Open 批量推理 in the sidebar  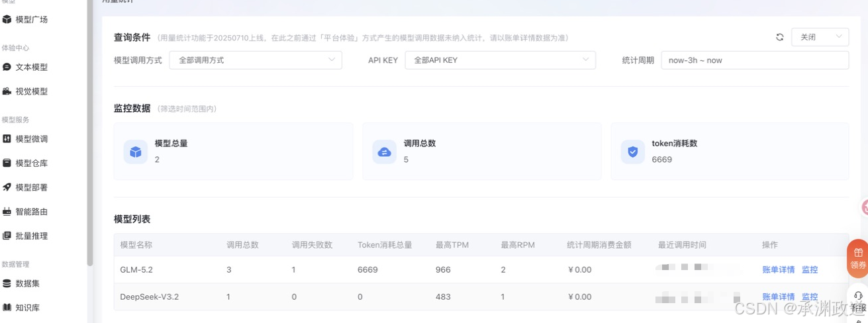[31, 236]
